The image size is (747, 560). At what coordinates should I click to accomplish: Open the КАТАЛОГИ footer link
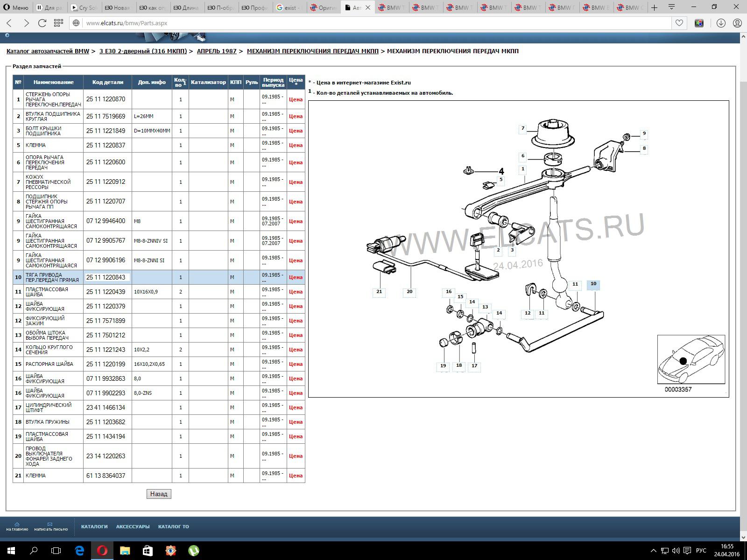(94, 526)
